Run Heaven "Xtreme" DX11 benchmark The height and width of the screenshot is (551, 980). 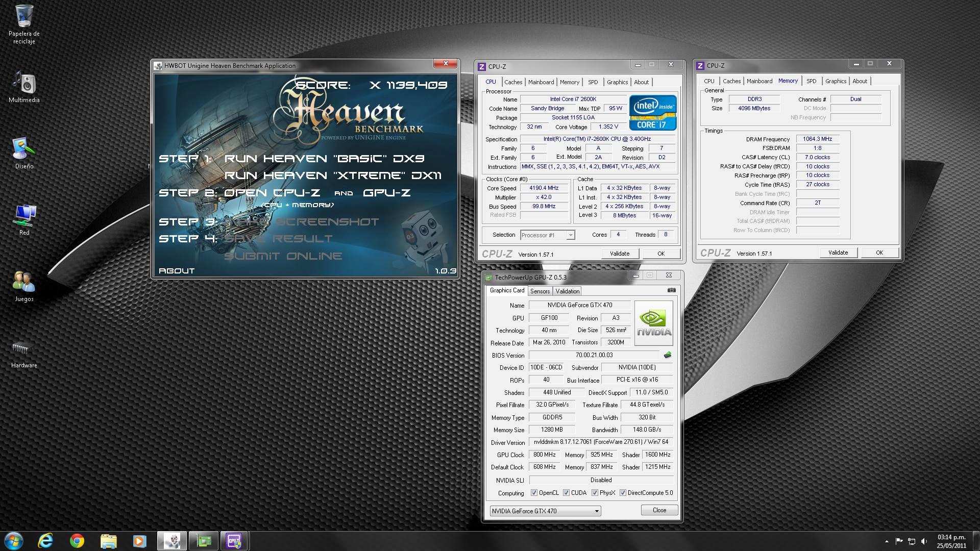tap(333, 176)
